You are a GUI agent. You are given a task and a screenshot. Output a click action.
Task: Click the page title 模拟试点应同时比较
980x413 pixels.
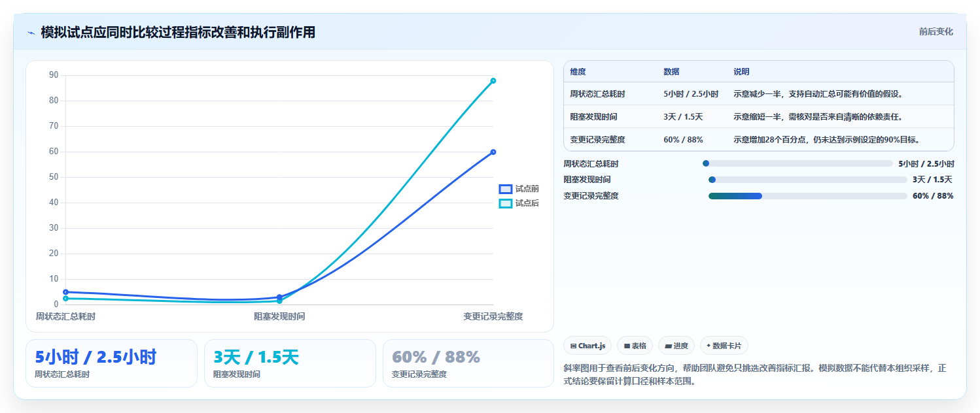pyautogui.click(x=178, y=32)
